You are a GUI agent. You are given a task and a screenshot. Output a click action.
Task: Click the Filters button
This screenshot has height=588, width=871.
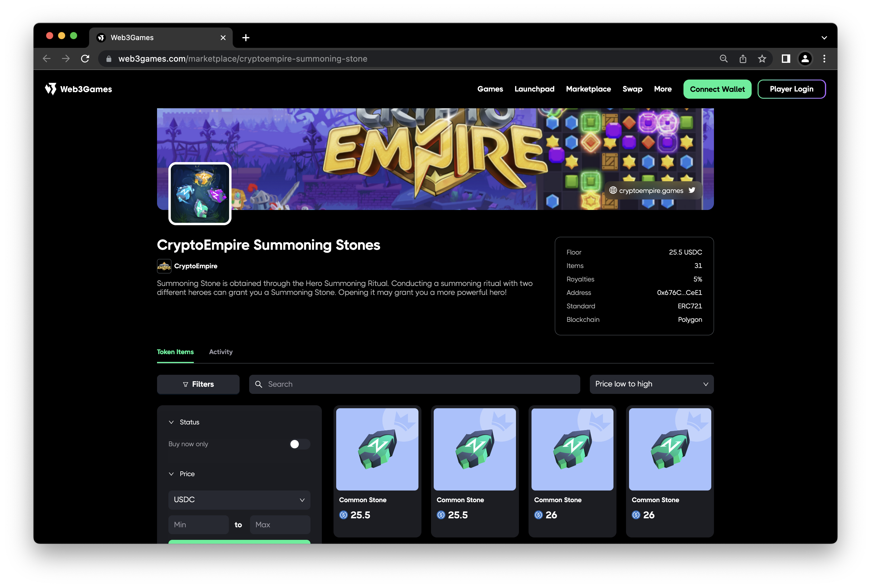point(198,384)
